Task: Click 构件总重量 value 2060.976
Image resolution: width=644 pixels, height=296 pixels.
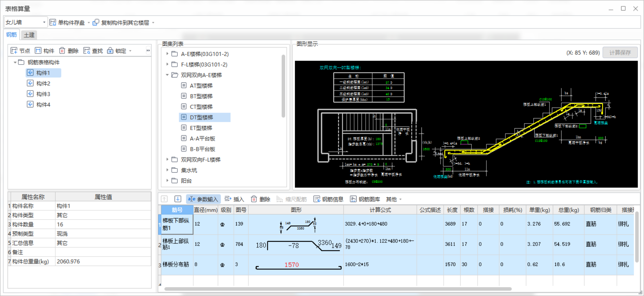Action: pyautogui.click(x=103, y=261)
